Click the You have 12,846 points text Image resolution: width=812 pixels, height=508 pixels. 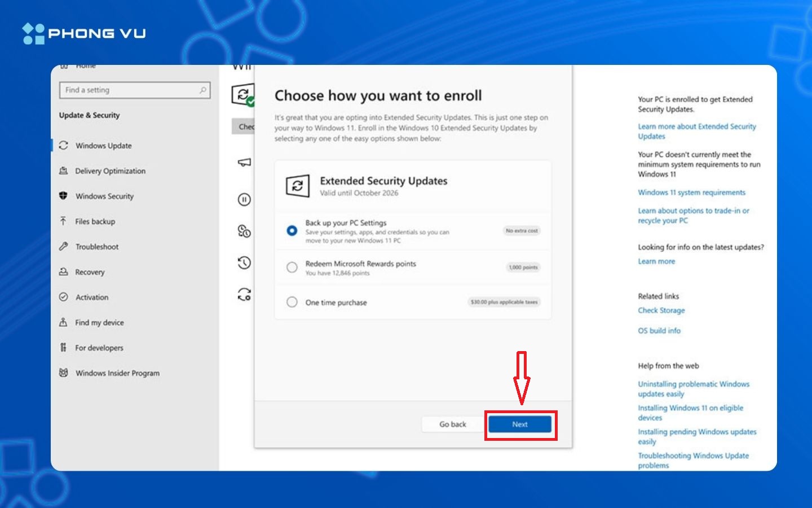[x=337, y=273]
